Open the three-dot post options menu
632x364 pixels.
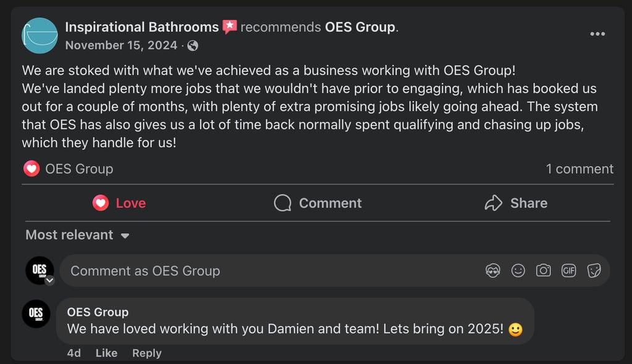pyautogui.click(x=597, y=34)
